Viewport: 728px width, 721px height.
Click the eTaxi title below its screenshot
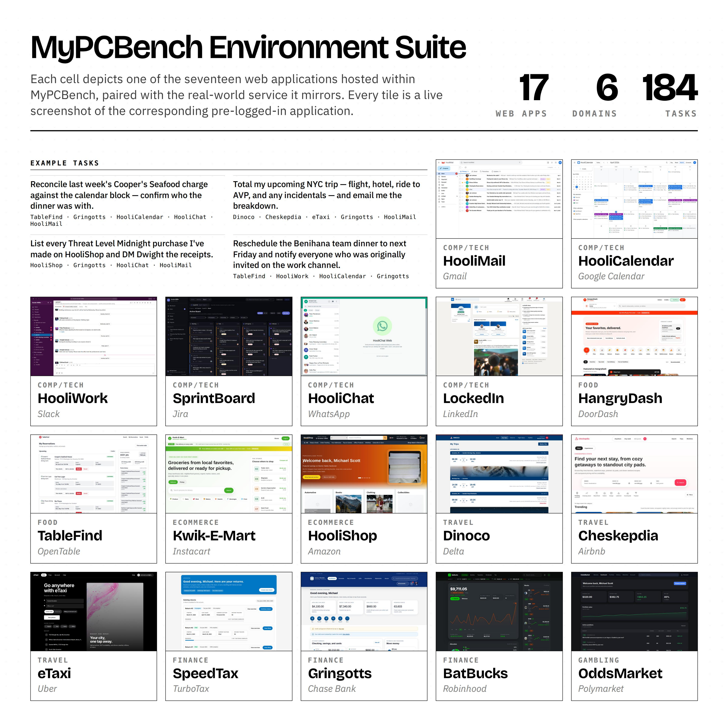coord(54,673)
